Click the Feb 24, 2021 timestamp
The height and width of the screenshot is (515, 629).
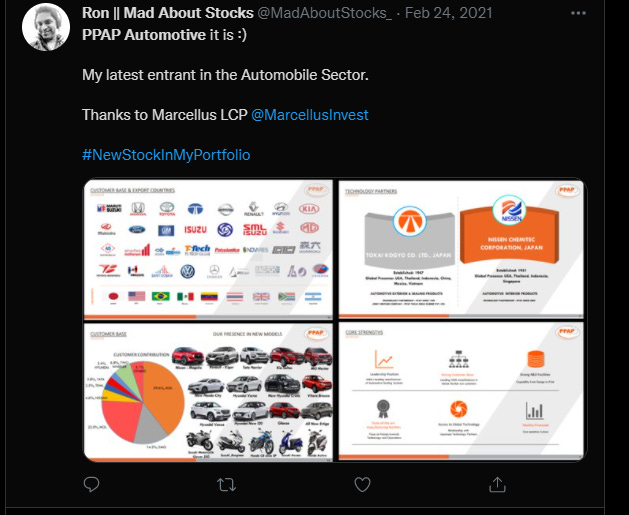(448, 13)
